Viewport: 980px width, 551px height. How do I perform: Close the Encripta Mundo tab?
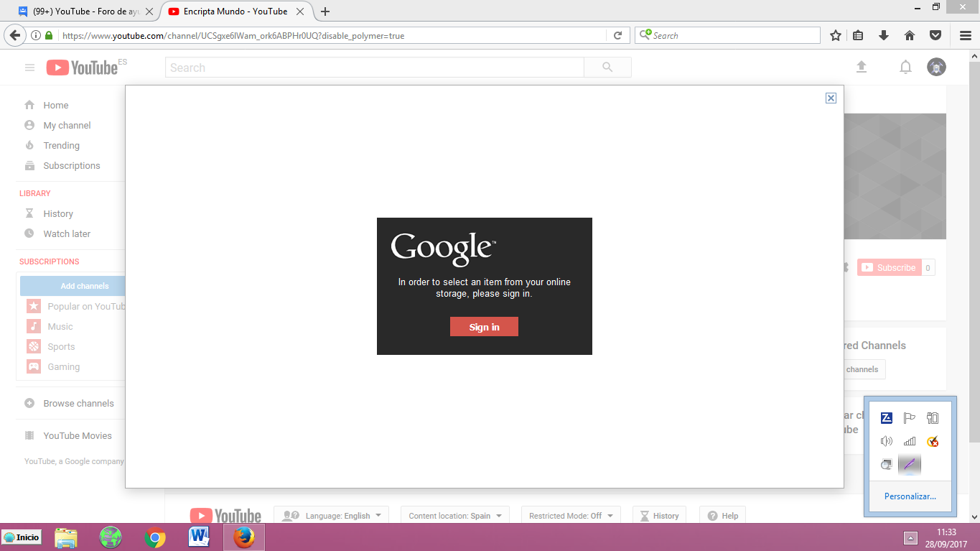(x=301, y=11)
